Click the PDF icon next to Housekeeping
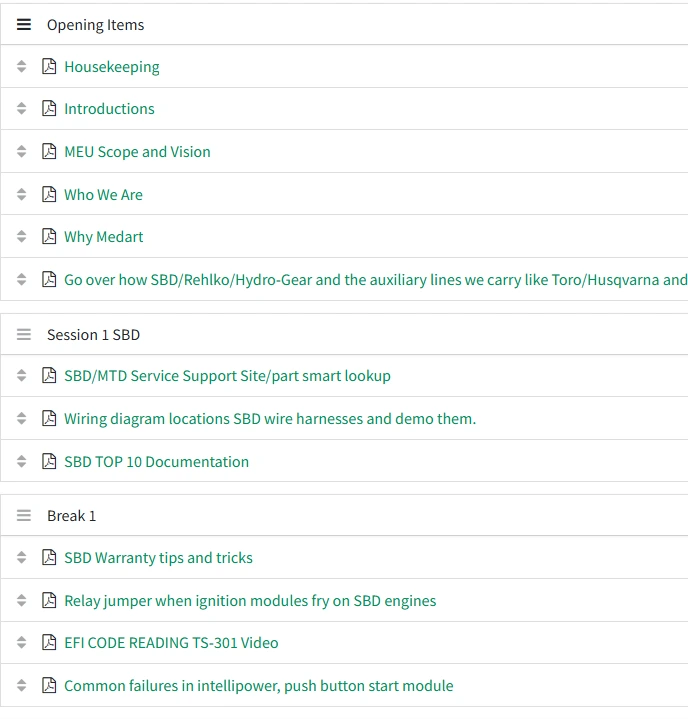This screenshot has height=719, width=688. (49, 66)
